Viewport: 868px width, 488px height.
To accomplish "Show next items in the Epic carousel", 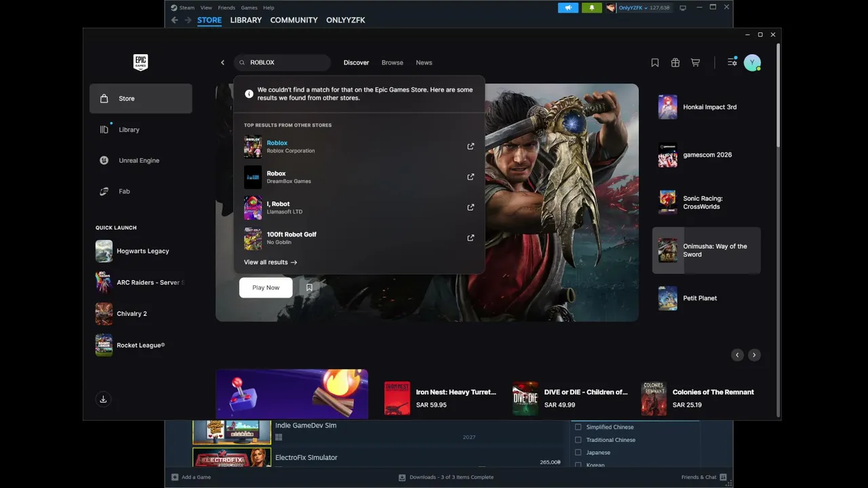I will pos(754,354).
